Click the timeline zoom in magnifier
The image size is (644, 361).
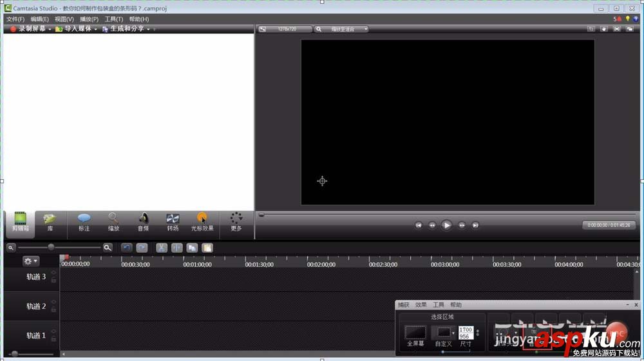tap(108, 248)
